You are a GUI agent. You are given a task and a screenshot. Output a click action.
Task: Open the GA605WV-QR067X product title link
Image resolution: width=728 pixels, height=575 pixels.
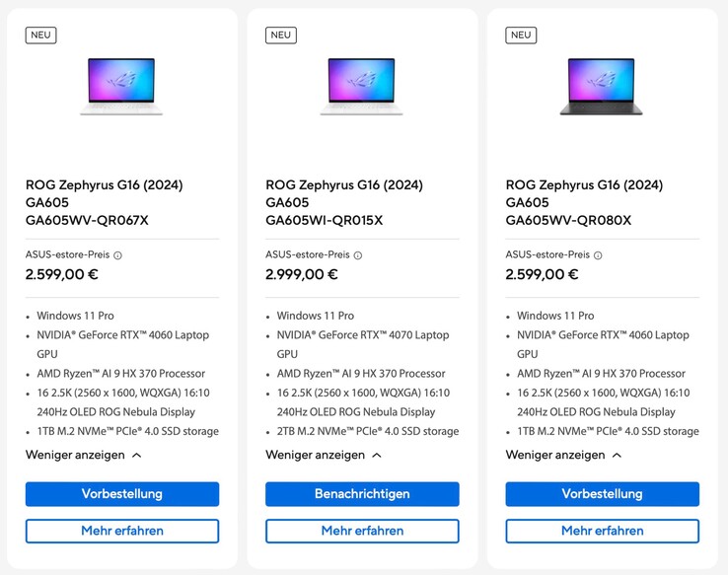click(105, 203)
